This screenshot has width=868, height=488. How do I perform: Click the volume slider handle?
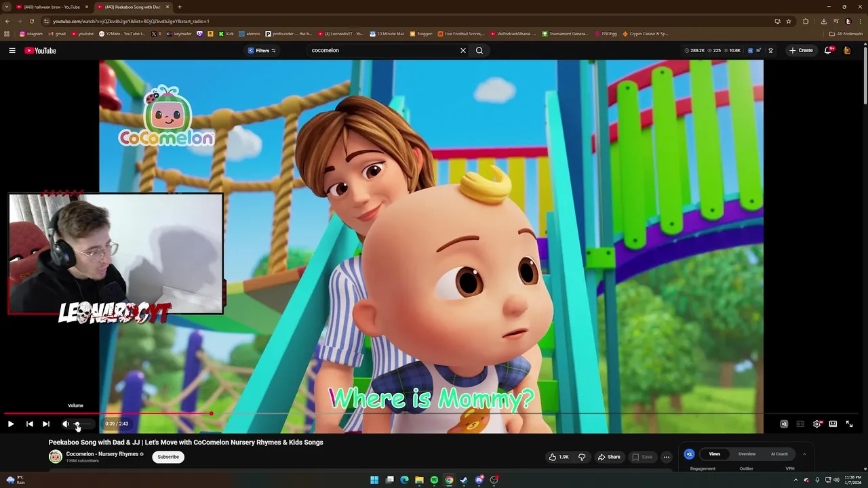point(77,424)
